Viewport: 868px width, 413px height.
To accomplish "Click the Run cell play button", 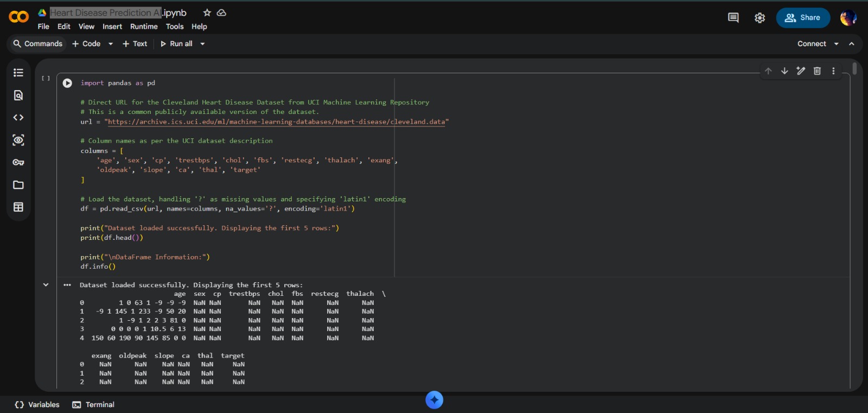I will [67, 83].
